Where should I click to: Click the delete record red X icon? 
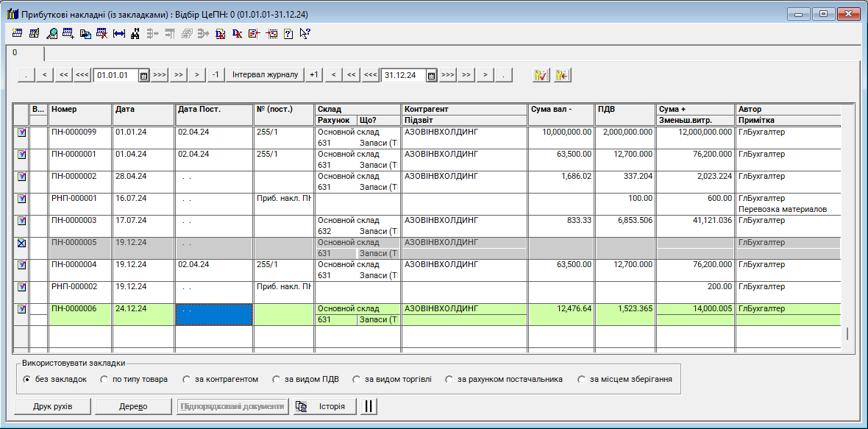pos(102,33)
